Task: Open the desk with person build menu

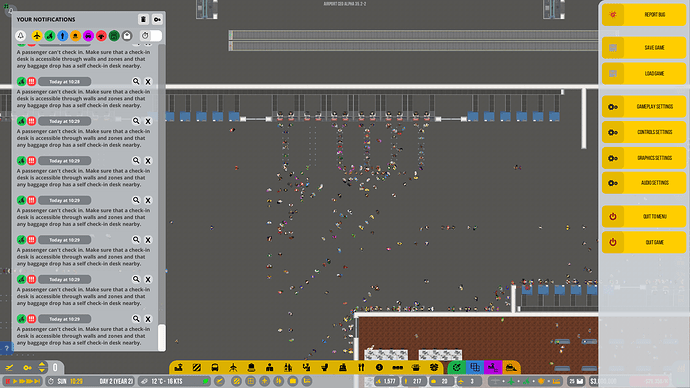Action: pos(270,367)
